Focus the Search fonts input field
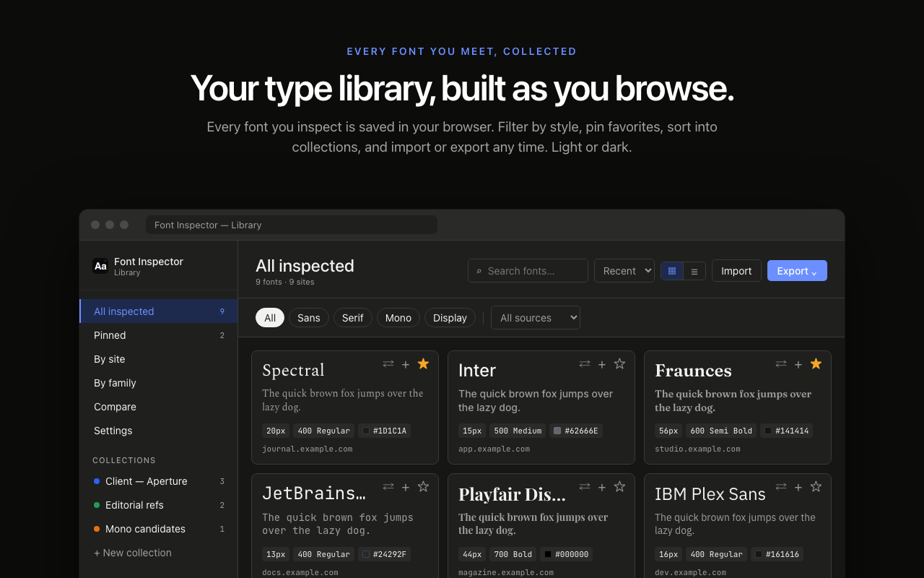The image size is (924, 578). pos(528,271)
